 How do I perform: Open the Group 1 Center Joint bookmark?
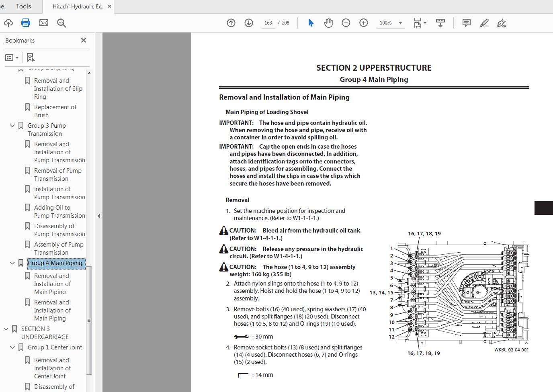pyautogui.click(x=55, y=347)
